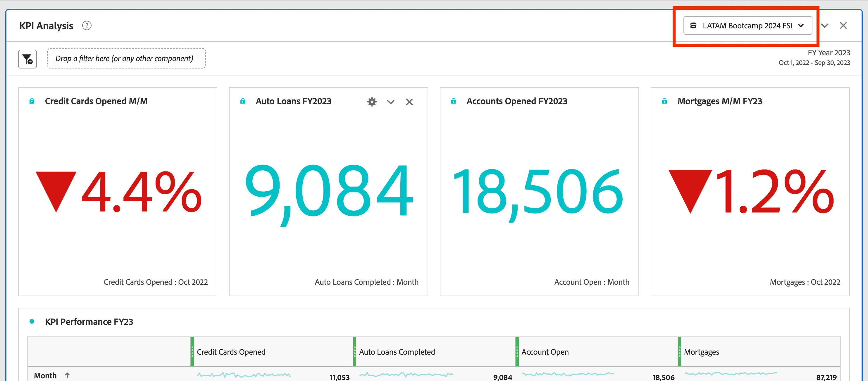Click the Accounts Opened FY2023 title
Viewport: 868px width, 381px height.
(x=517, y=101)
